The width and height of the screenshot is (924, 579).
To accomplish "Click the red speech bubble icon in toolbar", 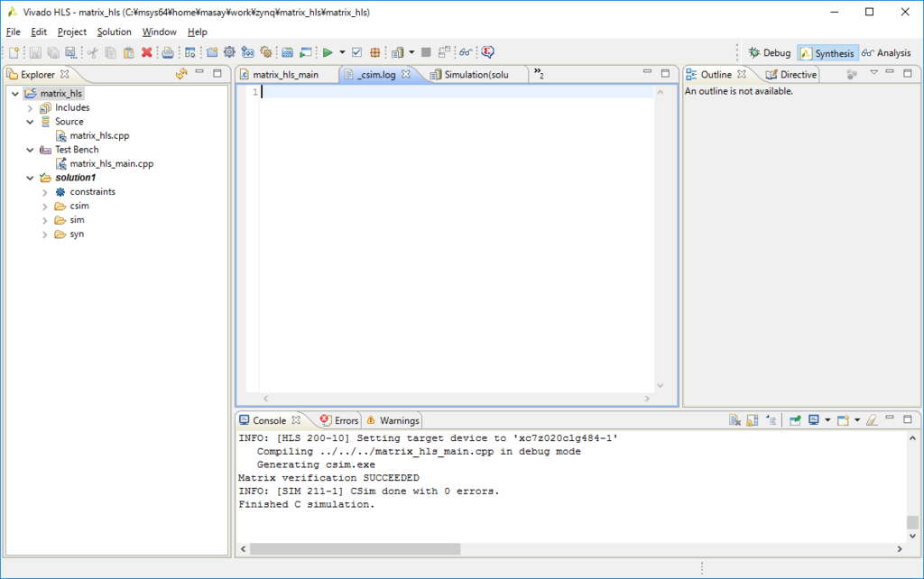I will [x=487, y=52].
